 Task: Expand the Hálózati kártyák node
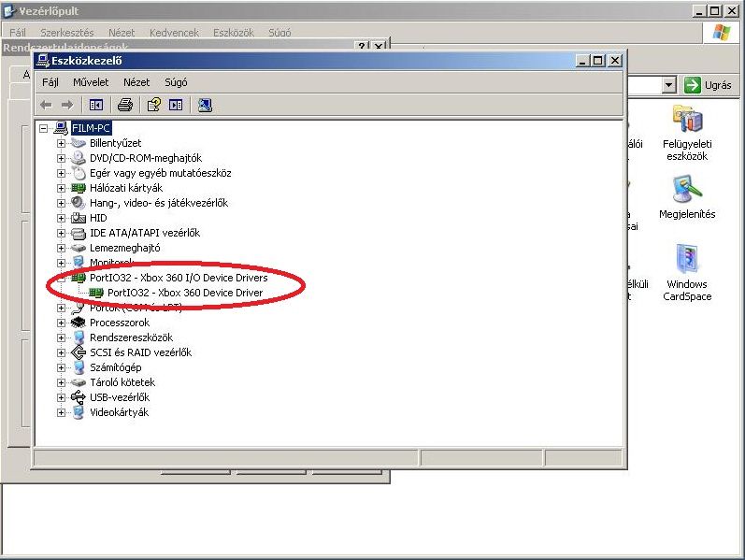[62, 188]
